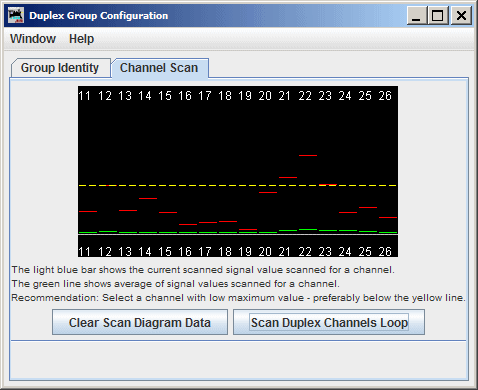478x390 pixels.
Task: Click the red maximum marker for channel 14
Action: pyautogui.click(x=148, y=198)
